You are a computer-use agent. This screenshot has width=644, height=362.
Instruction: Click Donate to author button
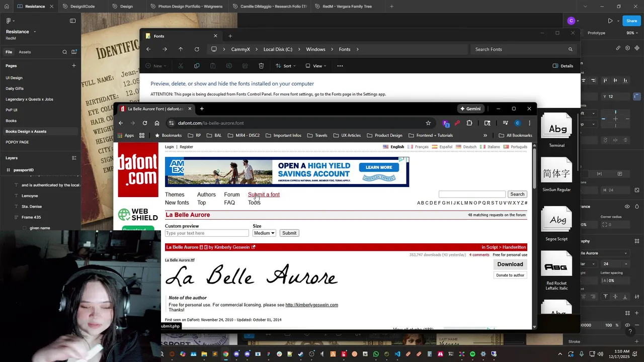tap(510, 275)
